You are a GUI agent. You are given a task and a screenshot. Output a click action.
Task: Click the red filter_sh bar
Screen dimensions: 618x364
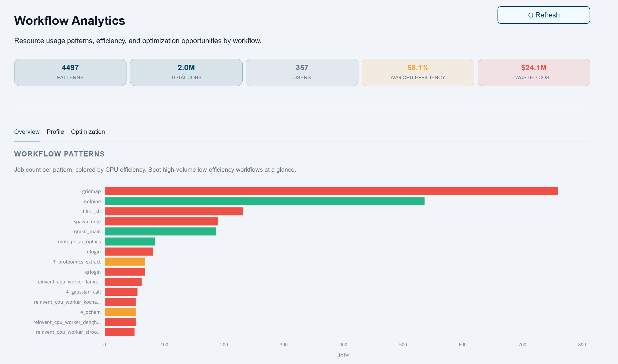point(174,211)
